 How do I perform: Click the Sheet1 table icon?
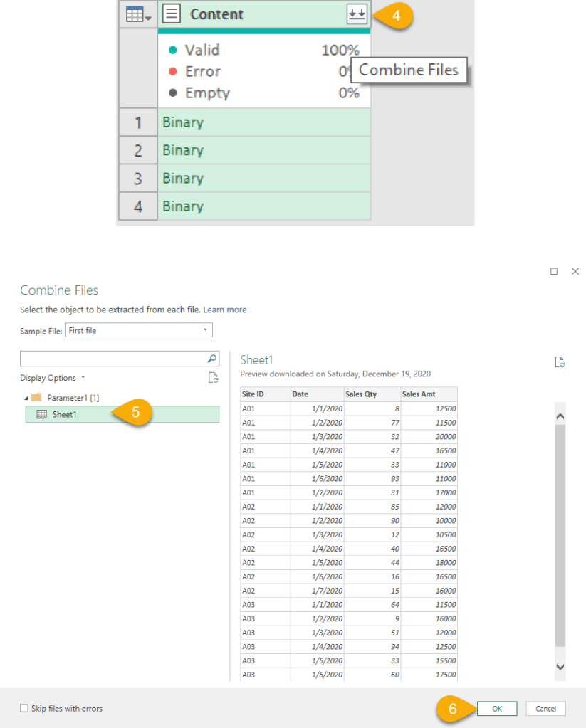(42, 414)
